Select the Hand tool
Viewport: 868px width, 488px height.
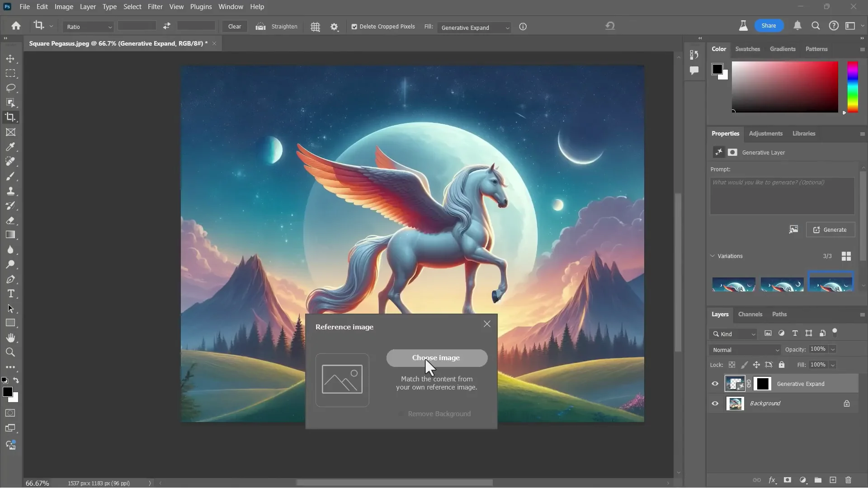pos(10,338)
